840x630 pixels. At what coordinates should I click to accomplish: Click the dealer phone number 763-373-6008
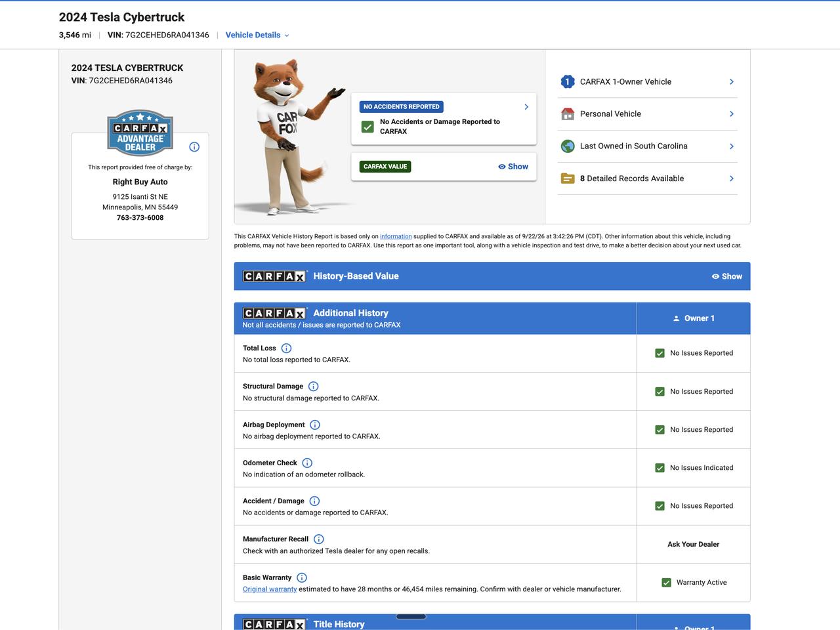coord(140,218)
